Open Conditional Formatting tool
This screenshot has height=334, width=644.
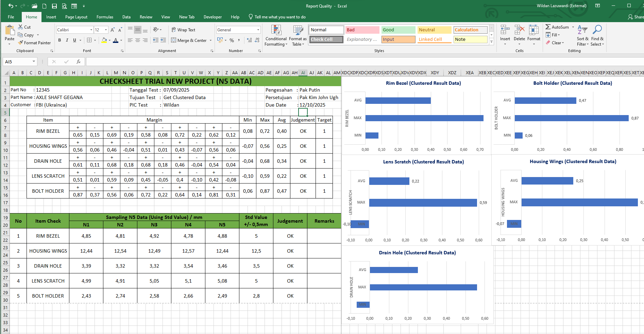point(276,36)
